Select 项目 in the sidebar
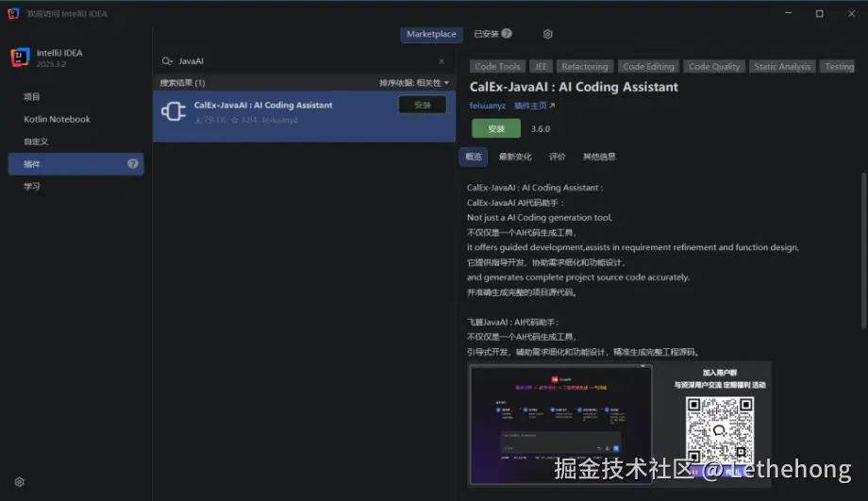Viewport: 868px width, 501px height. tap(75, 97)
